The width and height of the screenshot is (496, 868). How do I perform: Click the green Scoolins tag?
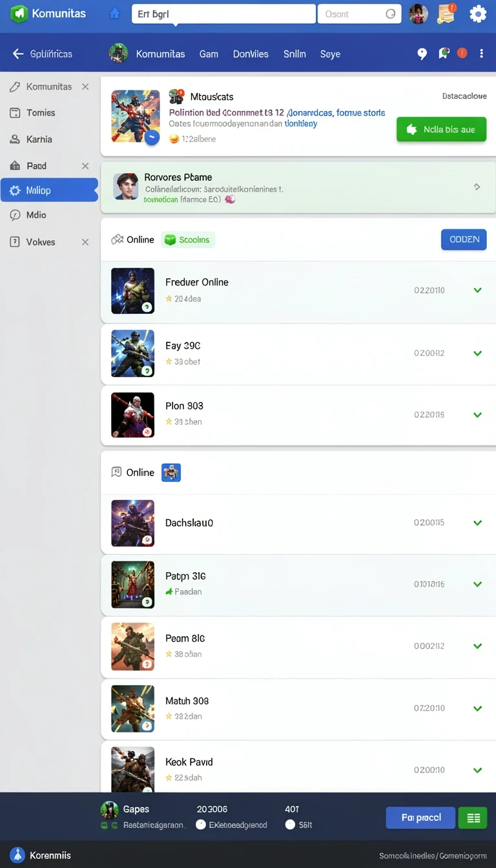pyautogui.click(x=188, y=240)
